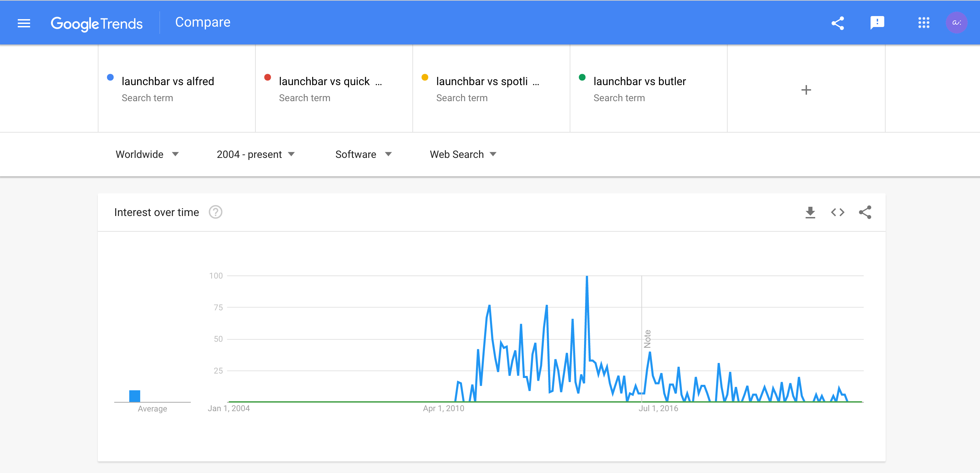
Task: Share the Interest over time chart
Action: 865,212
